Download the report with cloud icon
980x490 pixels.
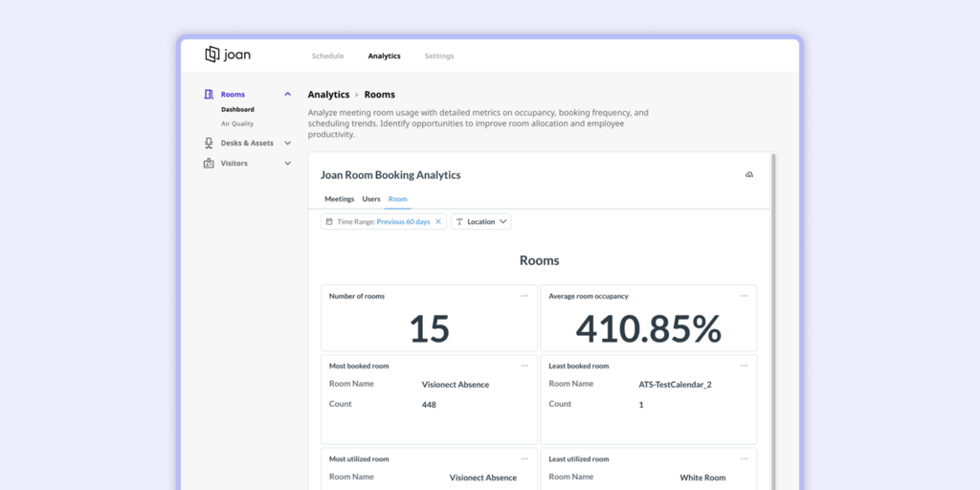[x=749, y=175]
